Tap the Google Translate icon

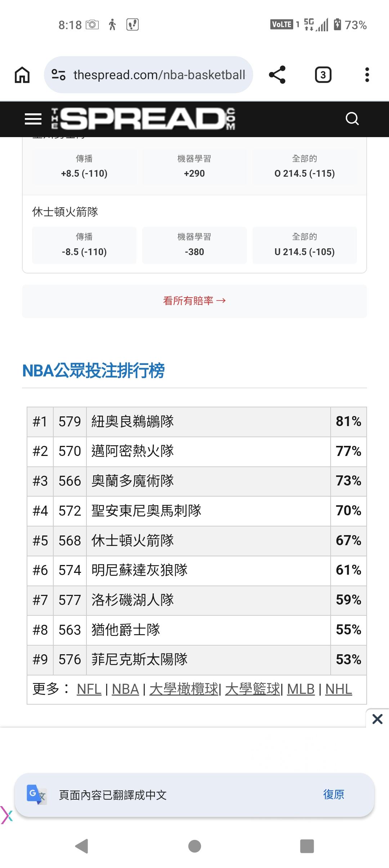[x=36, y=794]
